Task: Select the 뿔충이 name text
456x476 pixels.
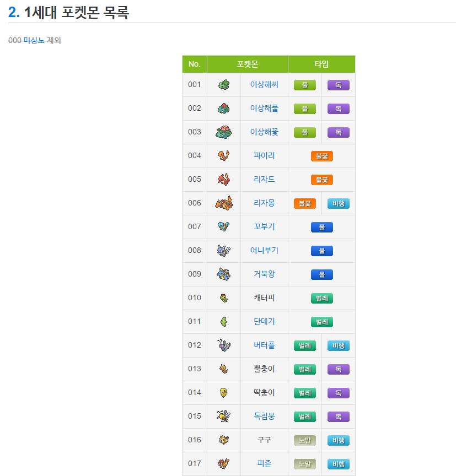Action: (264, 369)
